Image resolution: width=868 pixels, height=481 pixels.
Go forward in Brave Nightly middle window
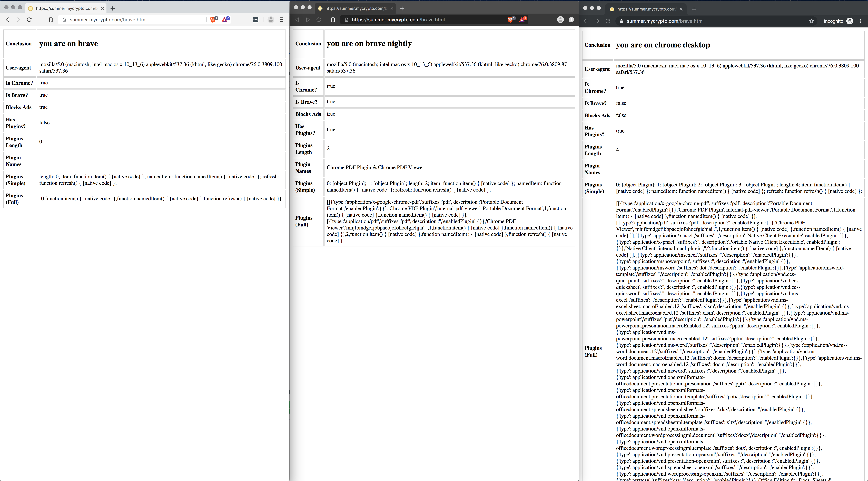(x=308, y=19)
